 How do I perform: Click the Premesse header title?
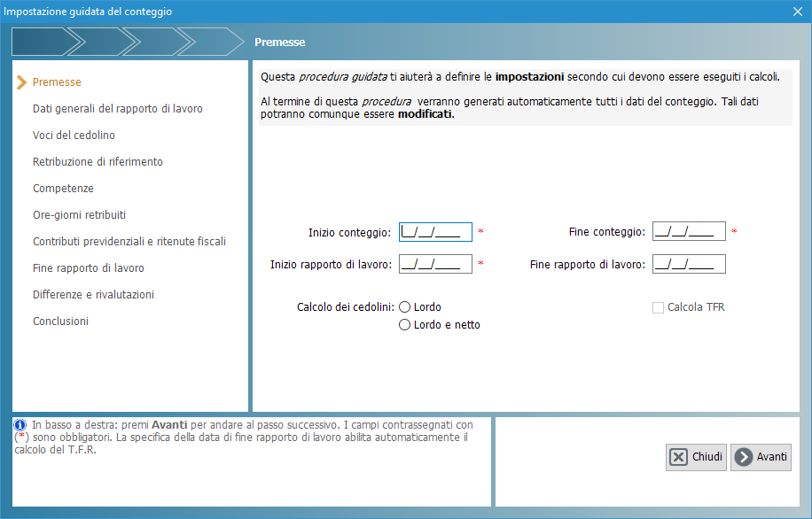[x=279, y=42]
